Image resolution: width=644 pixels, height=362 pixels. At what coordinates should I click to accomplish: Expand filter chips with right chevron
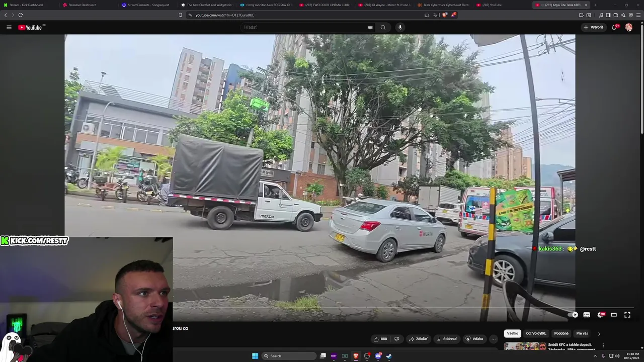(599, 334)
